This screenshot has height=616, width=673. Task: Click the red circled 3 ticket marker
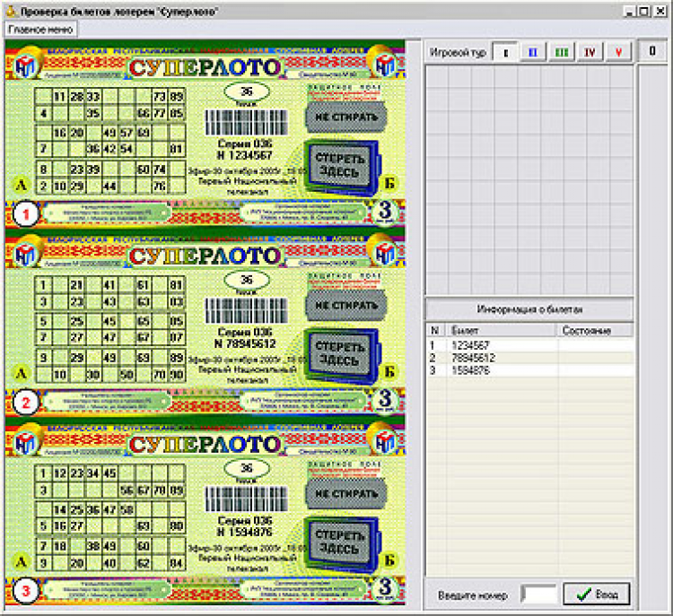click(x=26, y=591)
